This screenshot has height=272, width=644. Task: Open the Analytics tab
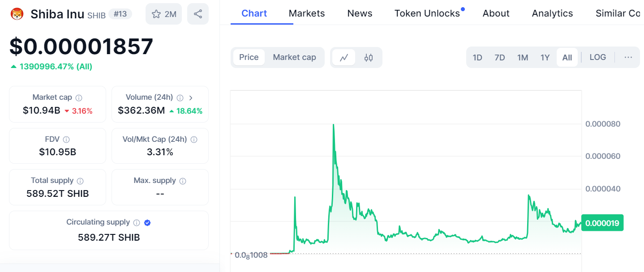click(552, 13)
